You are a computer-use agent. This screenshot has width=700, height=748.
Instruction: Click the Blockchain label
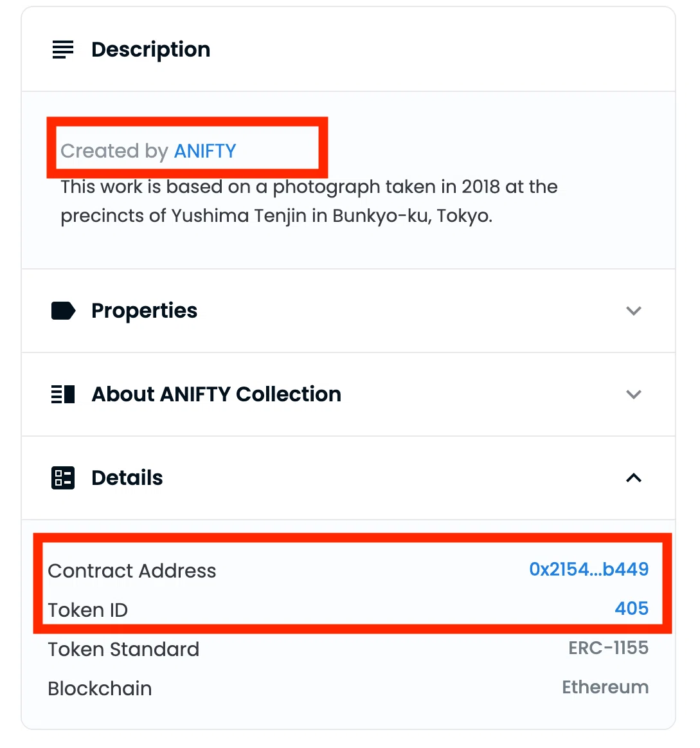(100, 689)
